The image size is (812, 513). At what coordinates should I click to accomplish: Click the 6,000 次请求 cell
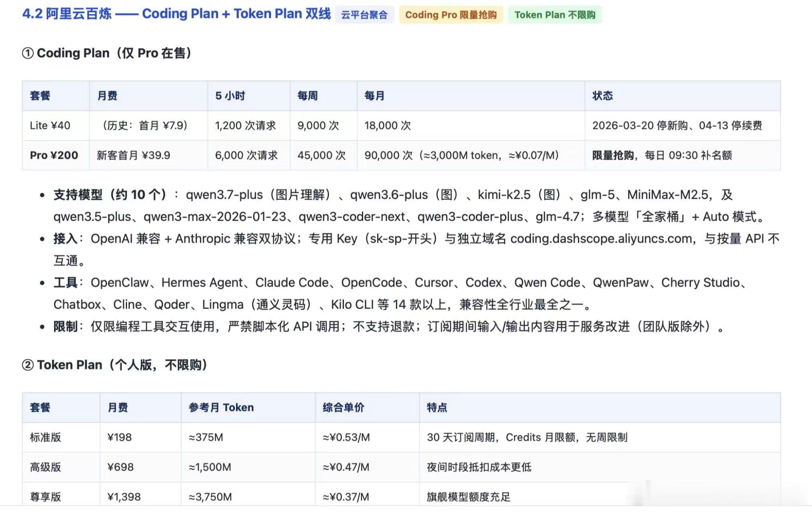[x=249, y=155]
